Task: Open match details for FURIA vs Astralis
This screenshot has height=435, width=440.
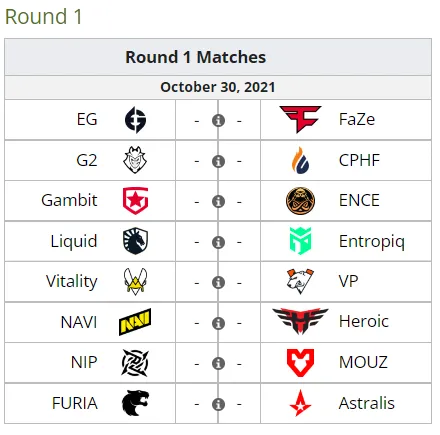Action: (x=218, y=404)
